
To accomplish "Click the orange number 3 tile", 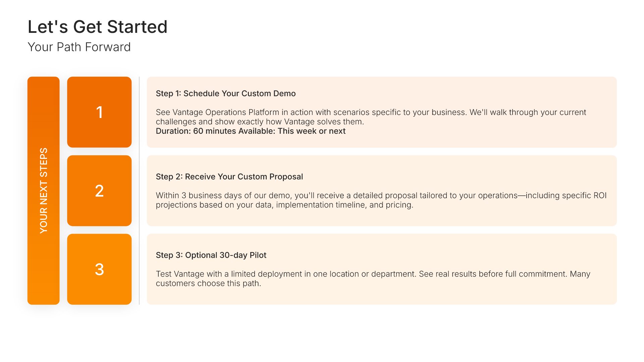I will [99, 269].
